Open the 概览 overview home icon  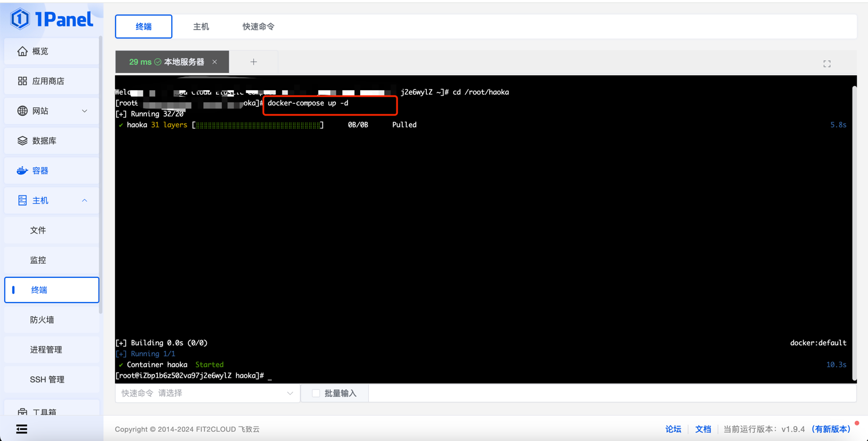pos(22,51)
